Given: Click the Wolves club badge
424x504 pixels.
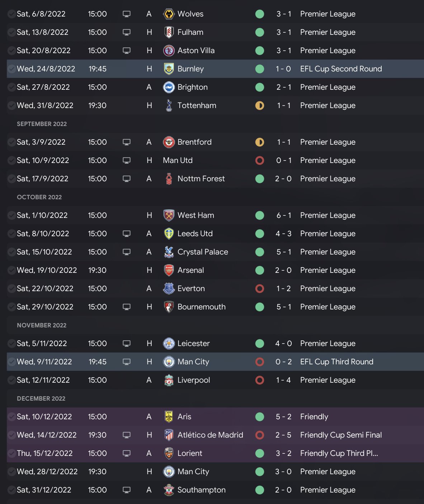Looking at the screenshot, I should tap(169, 14).
